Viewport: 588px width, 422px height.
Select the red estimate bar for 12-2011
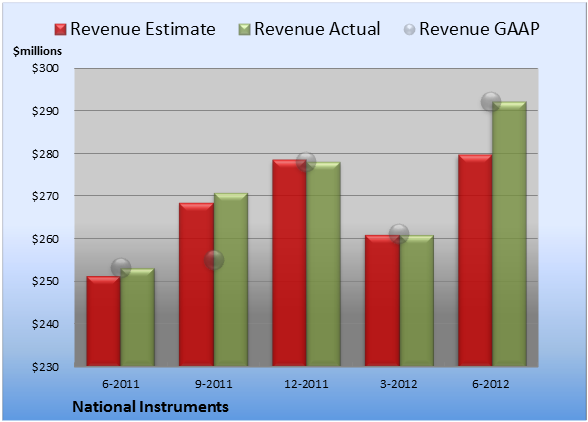[289, 263]
